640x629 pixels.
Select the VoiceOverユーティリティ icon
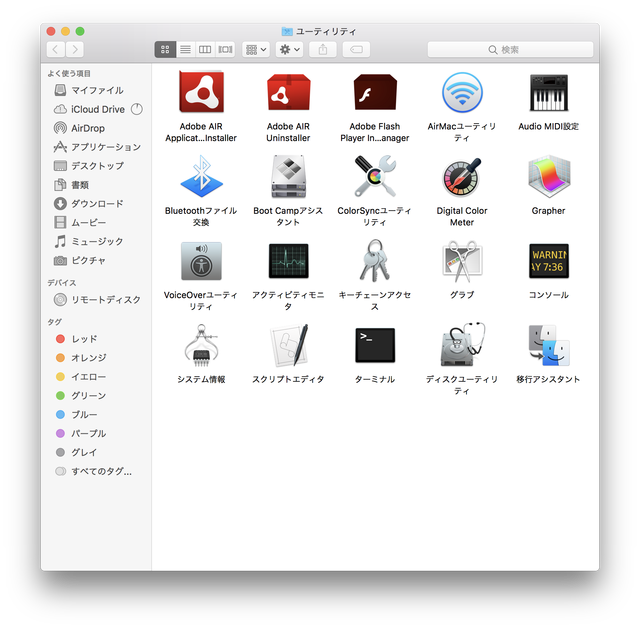click(x=201, y=261)
